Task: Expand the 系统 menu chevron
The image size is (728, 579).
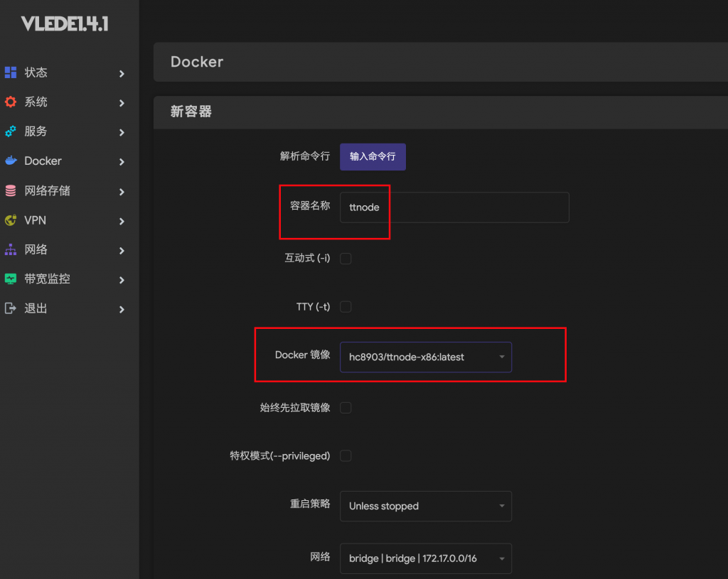Action: [x=122, y=103]
